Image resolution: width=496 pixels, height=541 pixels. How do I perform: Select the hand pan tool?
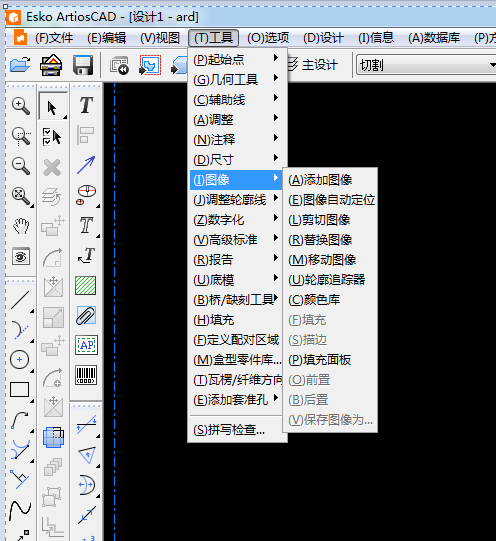pyautogui.click(x=21, y=226)
